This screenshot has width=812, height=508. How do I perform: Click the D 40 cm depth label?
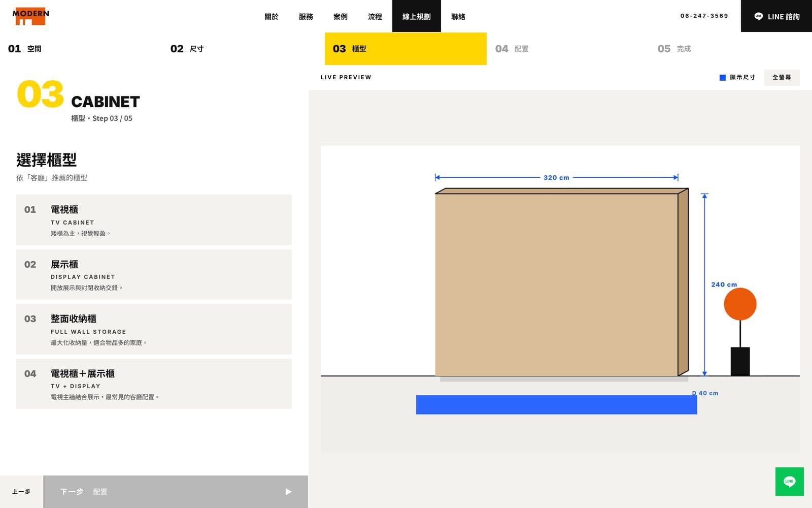tap(705, 393)
